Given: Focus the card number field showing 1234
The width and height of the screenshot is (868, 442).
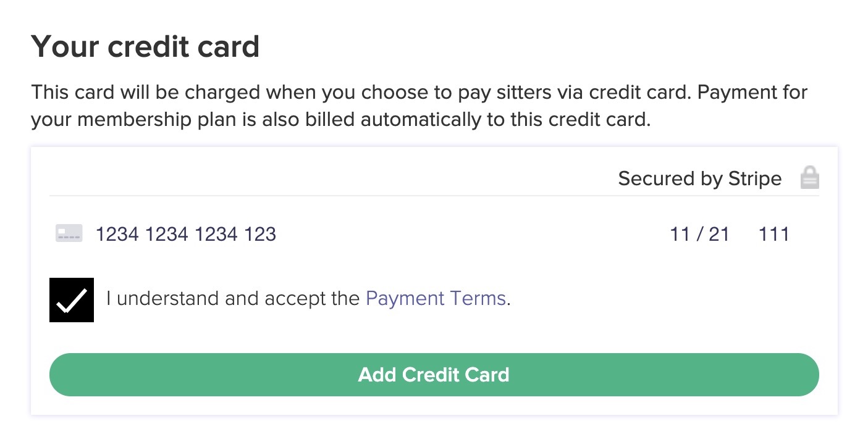Looking at the screenshot, I should point(185,234).
